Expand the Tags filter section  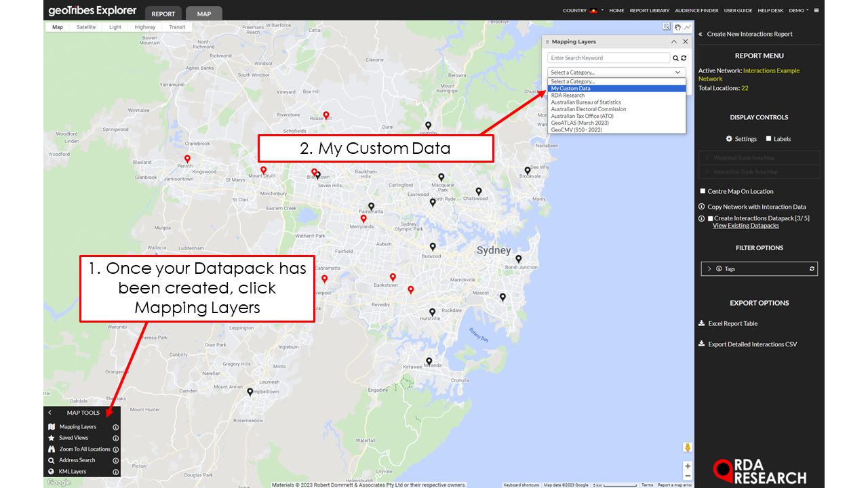(709, 269)
